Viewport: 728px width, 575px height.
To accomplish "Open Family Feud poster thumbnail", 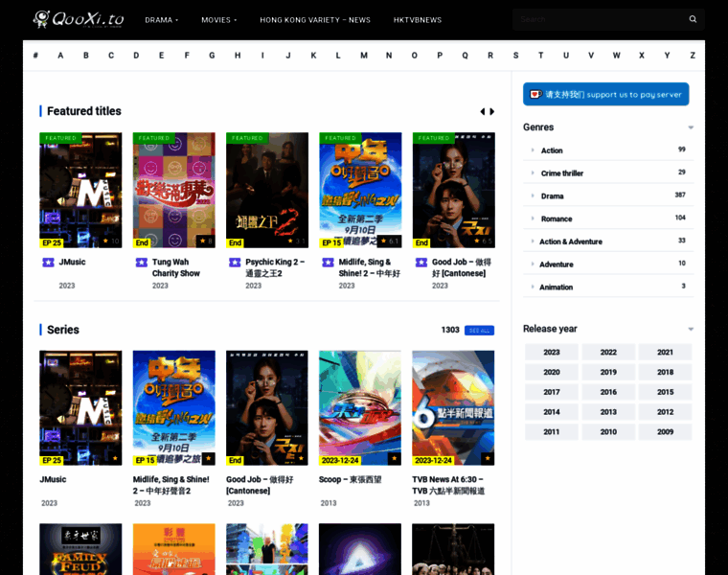I will [x=80, y=549].
